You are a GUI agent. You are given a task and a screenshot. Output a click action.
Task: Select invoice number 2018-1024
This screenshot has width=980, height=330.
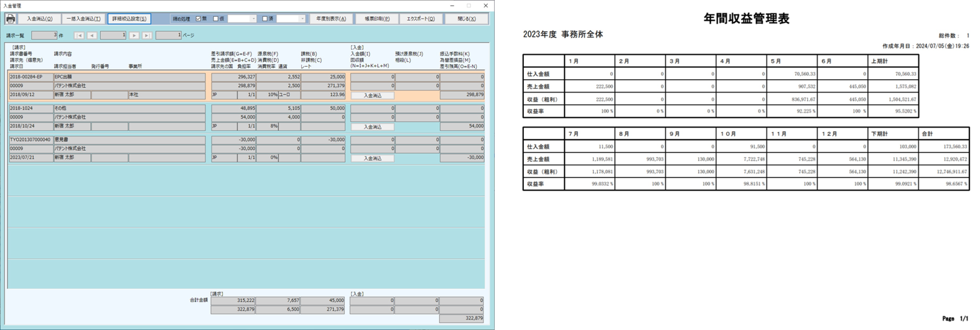click(30, 108)
